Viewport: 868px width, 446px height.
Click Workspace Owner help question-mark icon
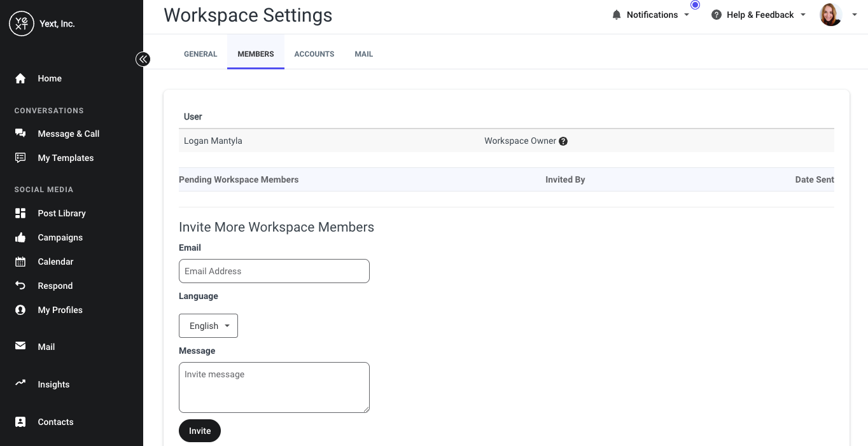tap(563, 141)
